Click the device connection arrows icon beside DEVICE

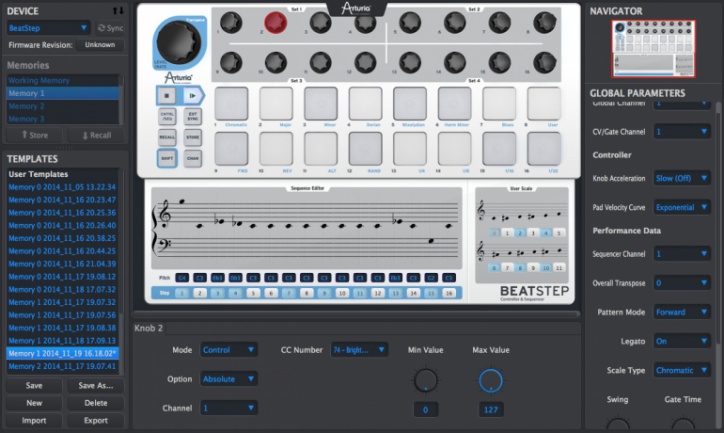[118, 11]
